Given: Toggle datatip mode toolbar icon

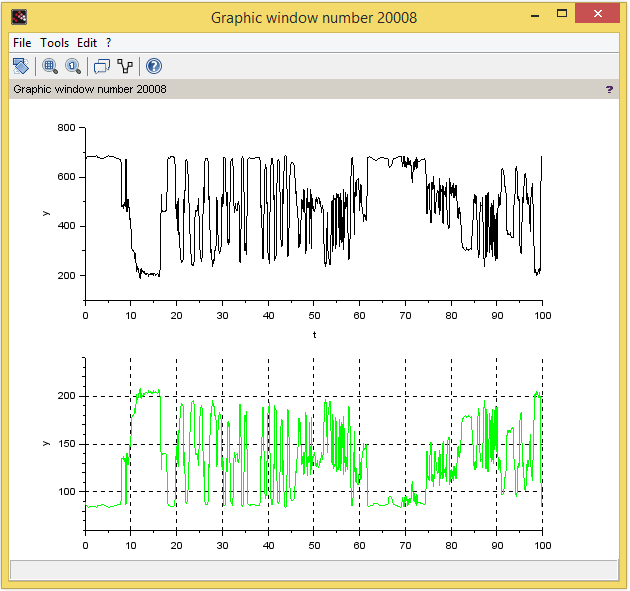Looking at the screenshot, I should tap(102, 67).
